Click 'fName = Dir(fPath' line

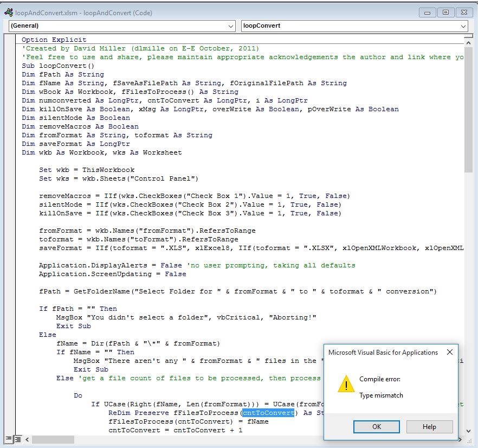click(x=138, y=343)
